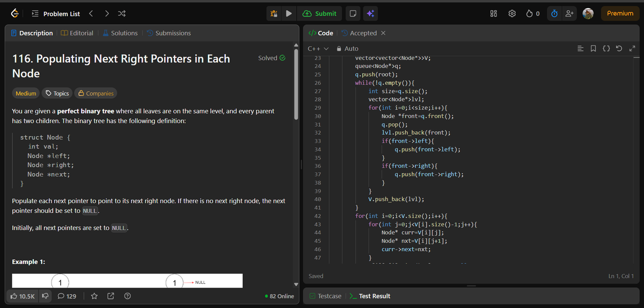Image resolution: width=644 pixels, height=308 pixels.
Task: Star the problem as favorite
Action: (94, 296)
